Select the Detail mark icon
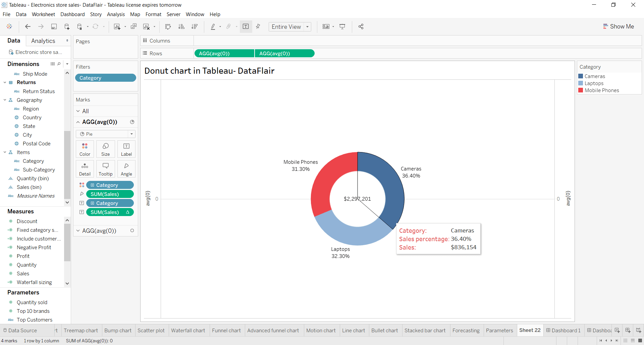 coord(85,168)
